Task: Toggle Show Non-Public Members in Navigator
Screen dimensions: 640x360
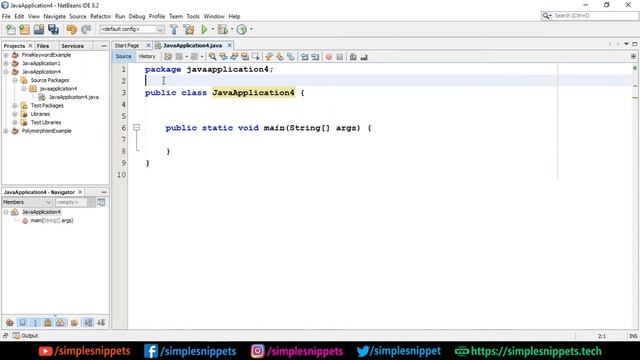Action: tap(48, 322)
